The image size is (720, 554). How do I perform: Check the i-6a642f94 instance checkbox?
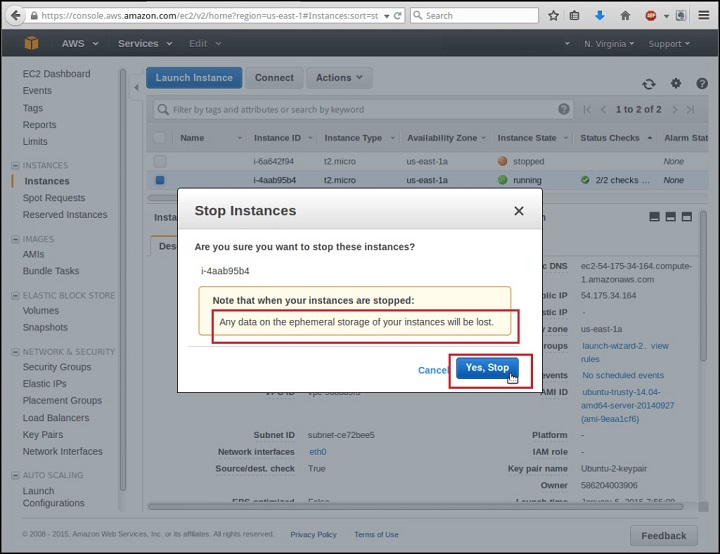pos(160,161)
